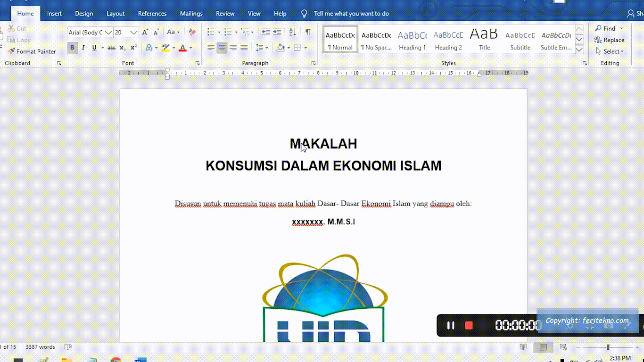Toggle Italic formatting
Image resolution: width=644 pixels, height=362 pixels.
tap(83, 48)
